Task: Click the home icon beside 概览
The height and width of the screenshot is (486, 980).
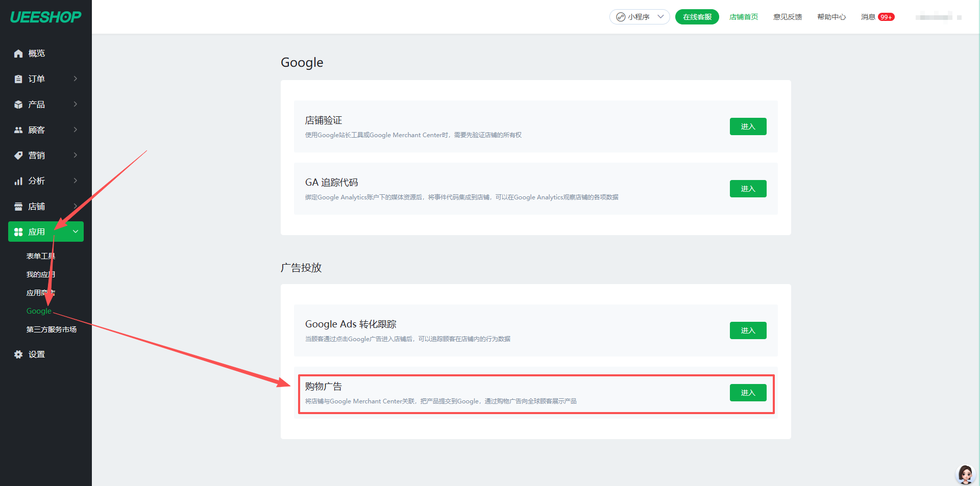Action: [18, 54]
